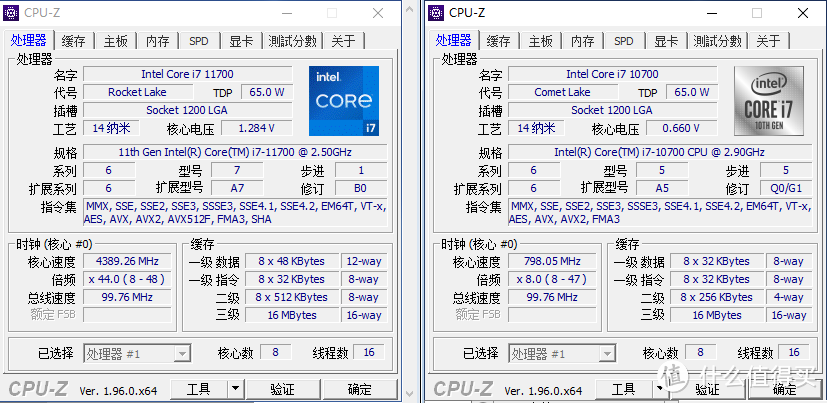Open the 工具 dropdown arrow in left window
Screen dimensions: 827x403
point(236,390)
